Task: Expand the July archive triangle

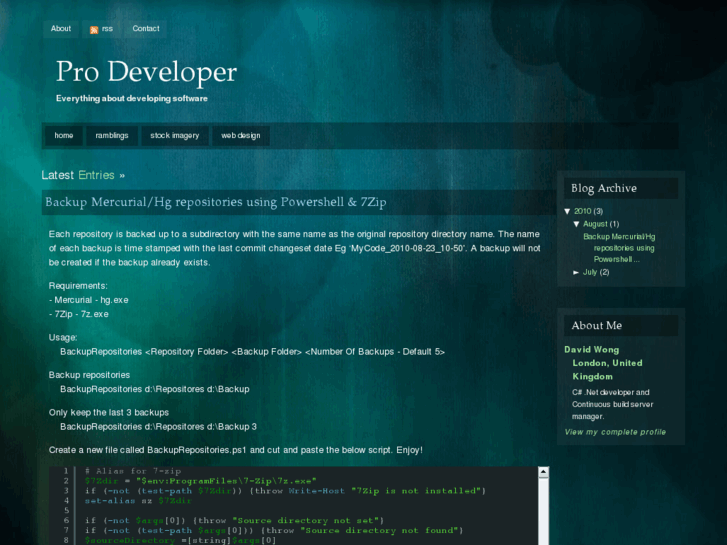Action: tap(577, 272)
